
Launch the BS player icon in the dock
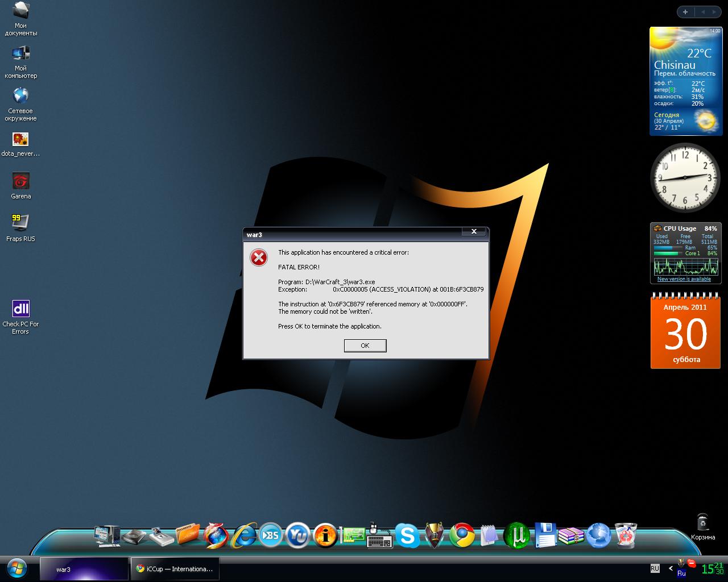pos(271,535)
